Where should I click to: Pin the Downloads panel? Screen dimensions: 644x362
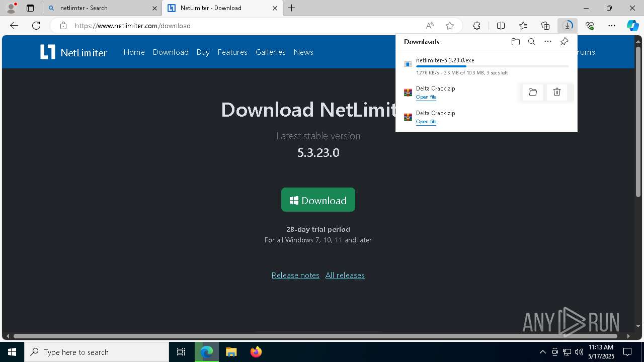[x=564, y=42]
